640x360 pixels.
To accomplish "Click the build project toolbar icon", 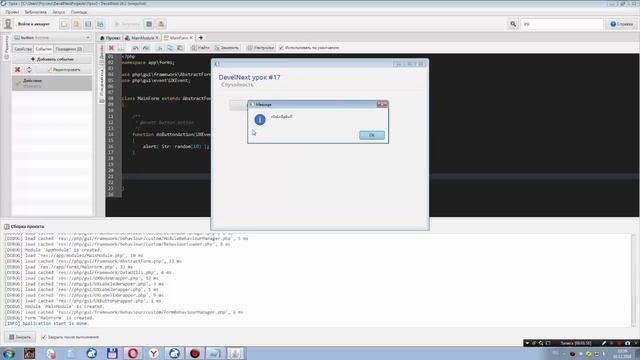I will 161,24.
